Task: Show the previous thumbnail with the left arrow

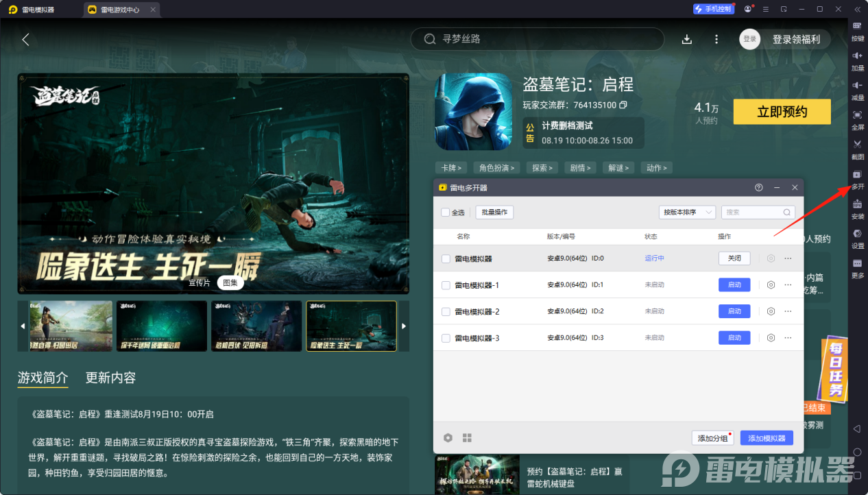Action: click(x=23, y=326)
